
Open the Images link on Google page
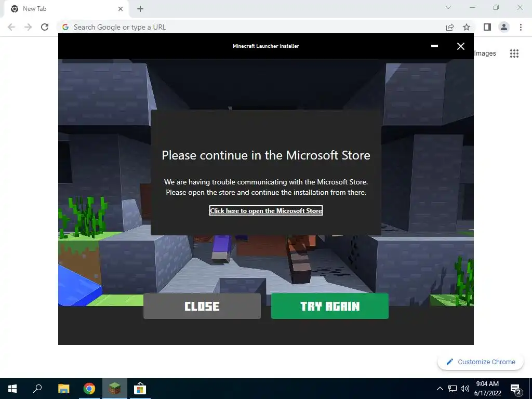pos(485,54)
